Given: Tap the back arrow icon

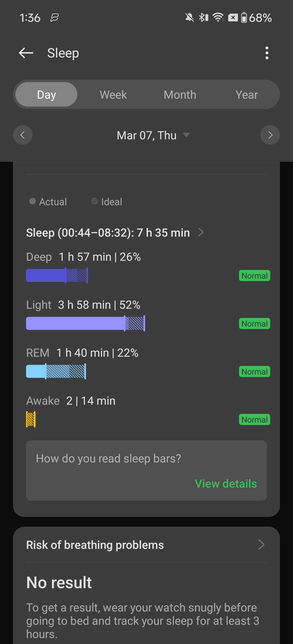Looking at the screenshot, I should point(26,53).
